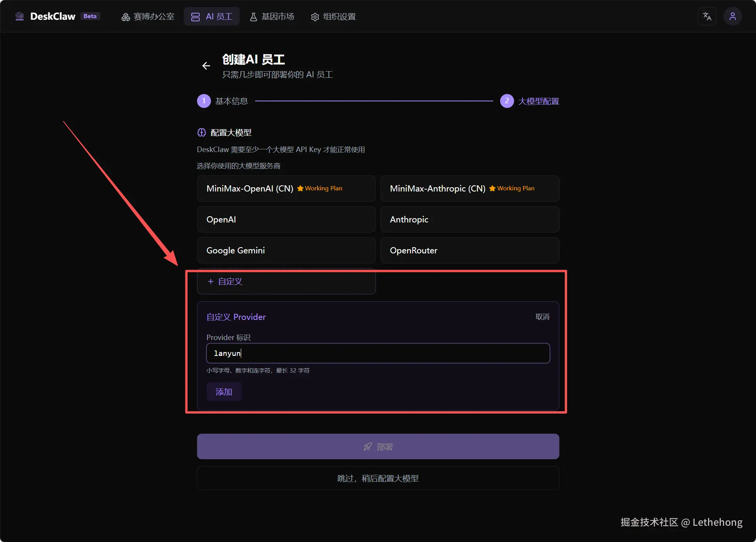756x542 pixels.
Task: Select the OpenRouter provider card
Action: point(470,250)
